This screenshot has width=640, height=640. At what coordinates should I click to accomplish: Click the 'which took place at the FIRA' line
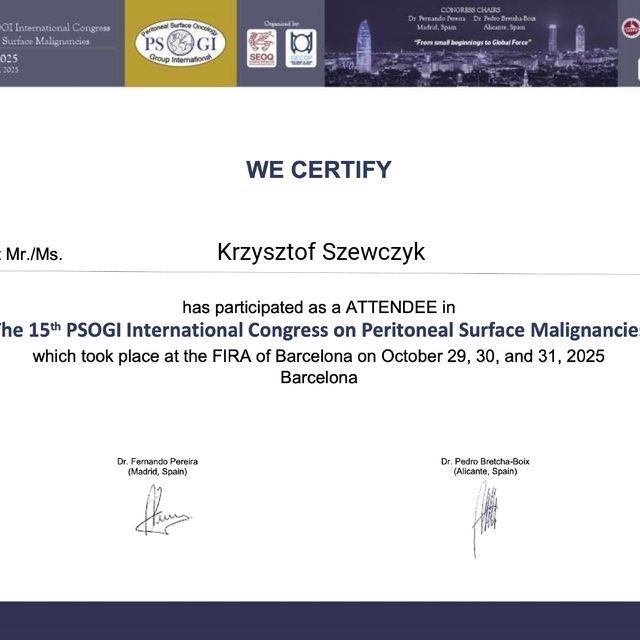(x=319, y=356)
